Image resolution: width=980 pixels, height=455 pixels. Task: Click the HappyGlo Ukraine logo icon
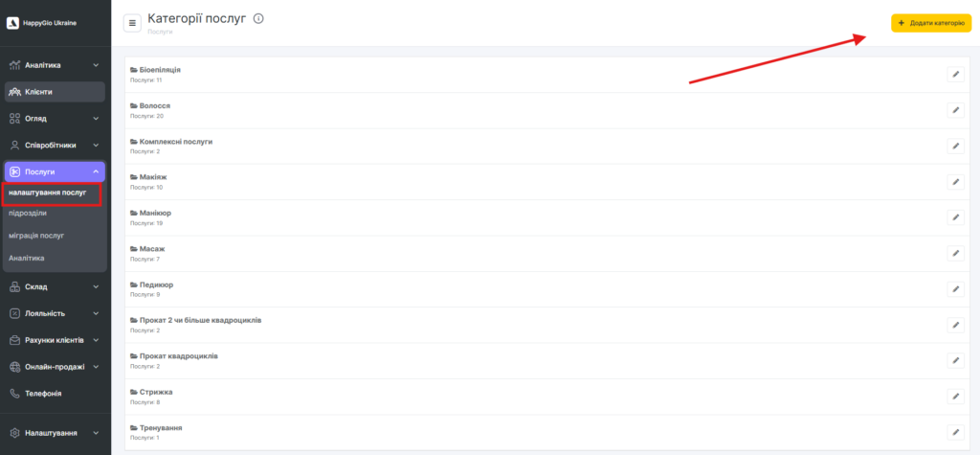coord(13,23)
